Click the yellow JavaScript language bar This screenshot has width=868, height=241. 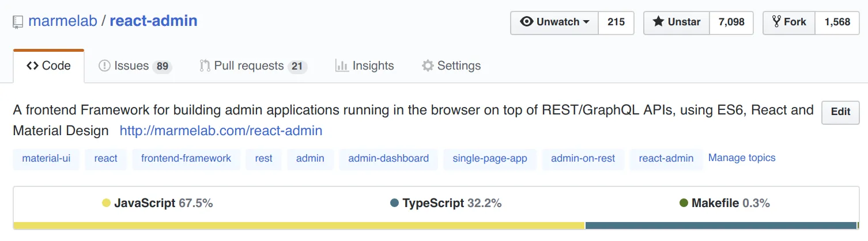[x=299, y=225]
